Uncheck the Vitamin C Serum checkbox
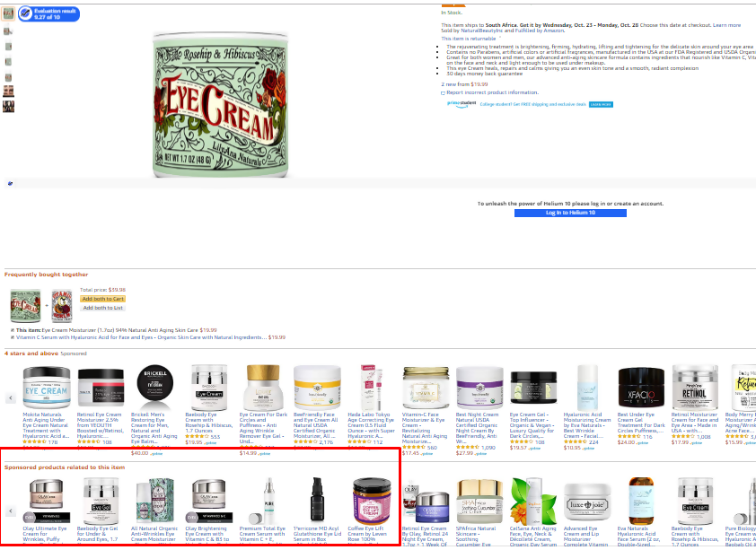The width and height of the screenshot is (756, 550). [12, 337]
